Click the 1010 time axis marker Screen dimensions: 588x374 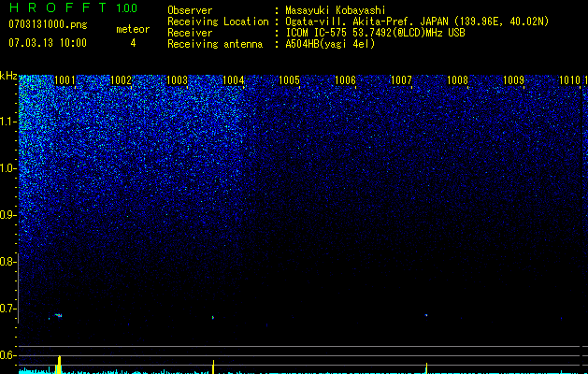tap(569, 80)
